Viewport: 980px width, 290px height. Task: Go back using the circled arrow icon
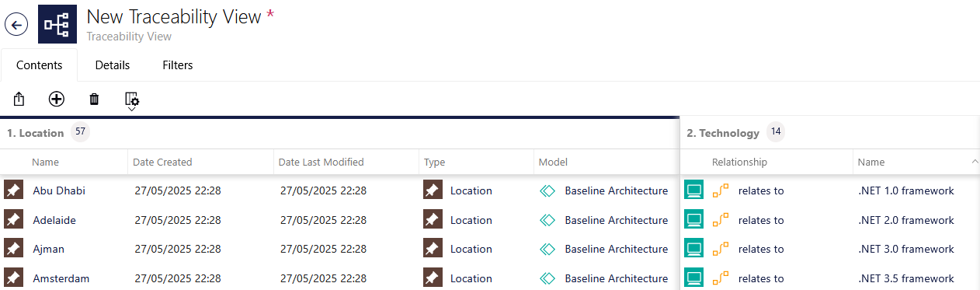coord(16,25)
